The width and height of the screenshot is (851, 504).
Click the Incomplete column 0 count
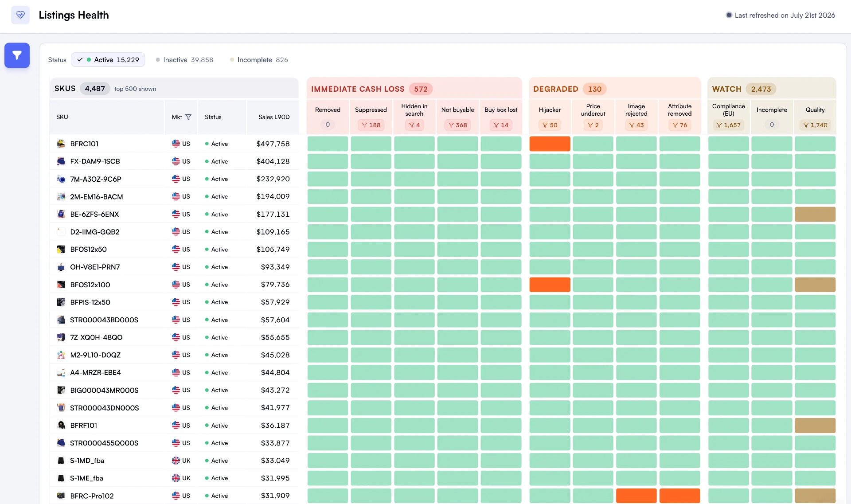coord(772,125)
